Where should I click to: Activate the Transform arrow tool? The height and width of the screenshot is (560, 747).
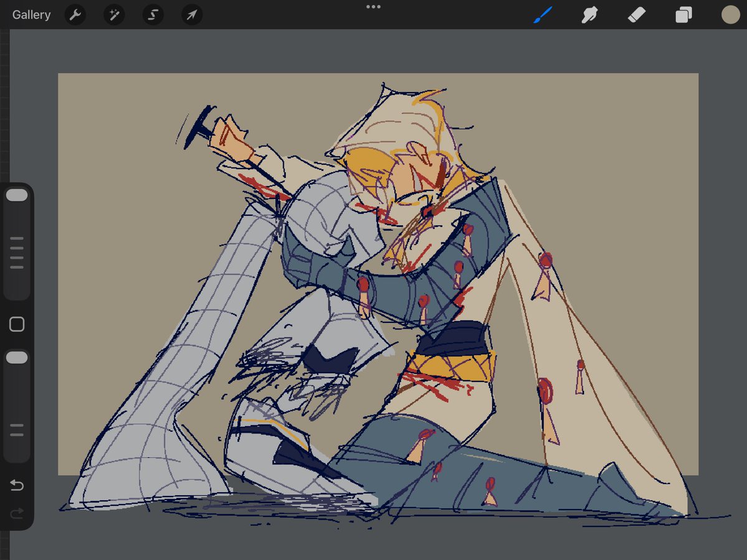click(192, 15)
